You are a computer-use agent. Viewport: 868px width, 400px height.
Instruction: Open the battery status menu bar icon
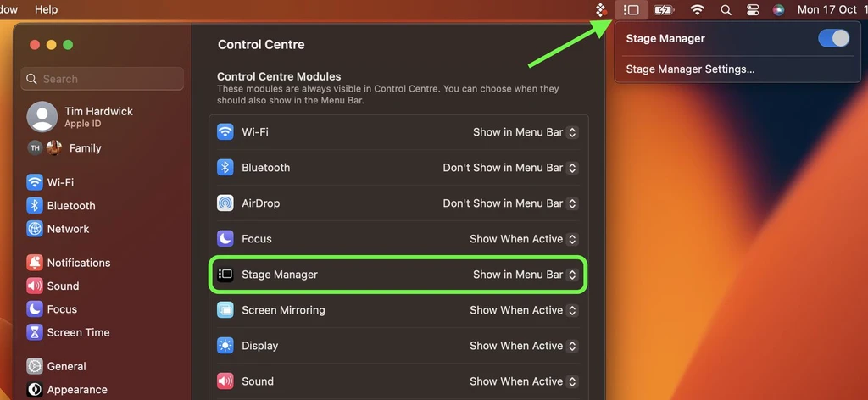pos(663,10)
